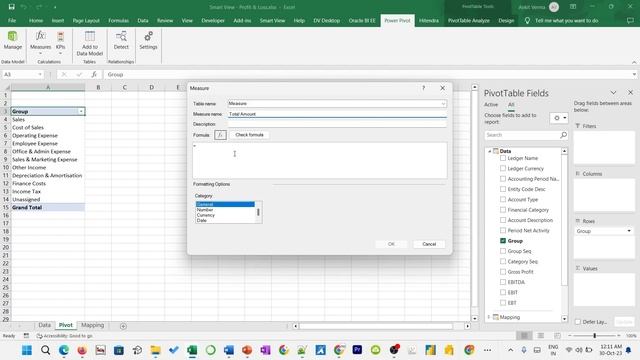Image resolution: width=640 pixels, height=360 pixels.
Task: Open the KPIs ribbon menu
Action: (60, 42)
